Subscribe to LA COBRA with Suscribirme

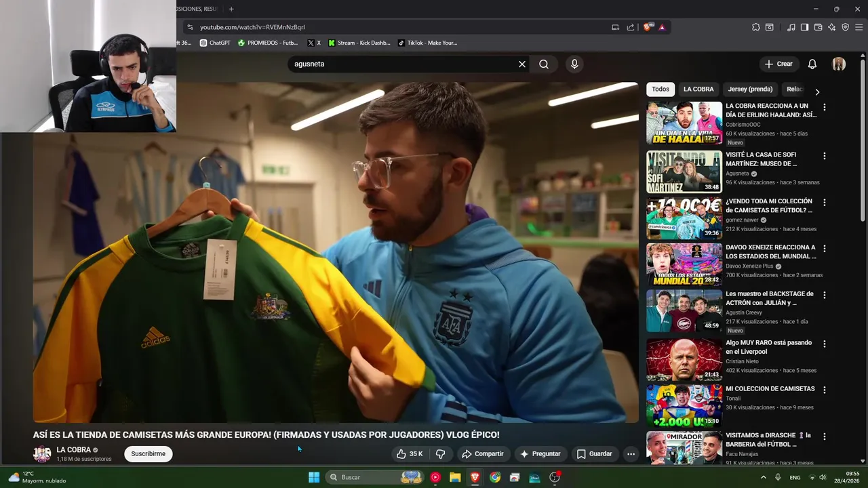click(x=149, y=454)
